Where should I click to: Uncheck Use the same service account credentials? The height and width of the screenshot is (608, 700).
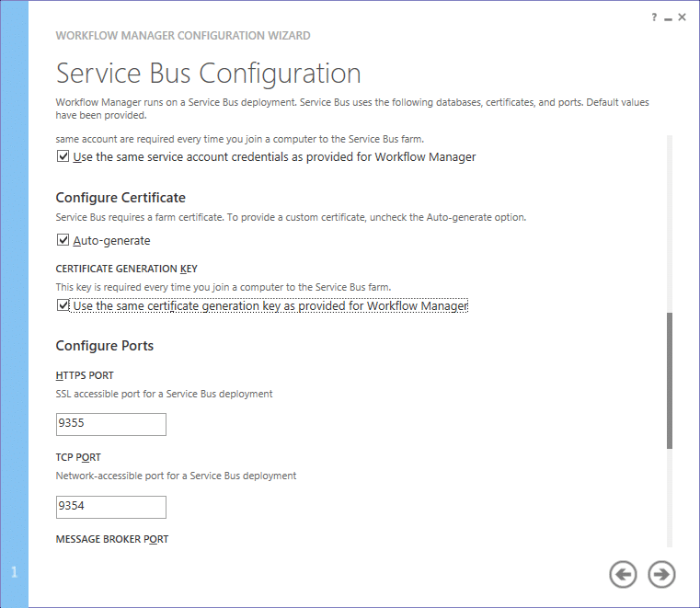click(63, 156)
